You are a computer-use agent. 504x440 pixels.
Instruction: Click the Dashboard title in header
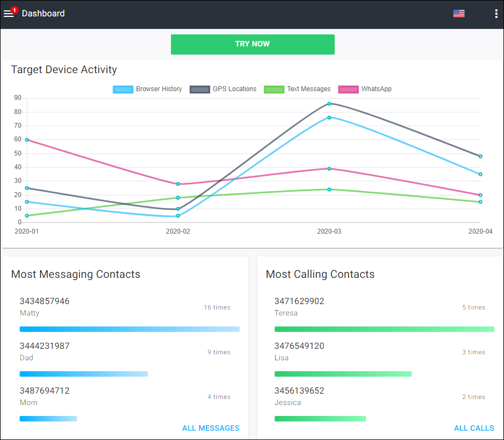43,14
